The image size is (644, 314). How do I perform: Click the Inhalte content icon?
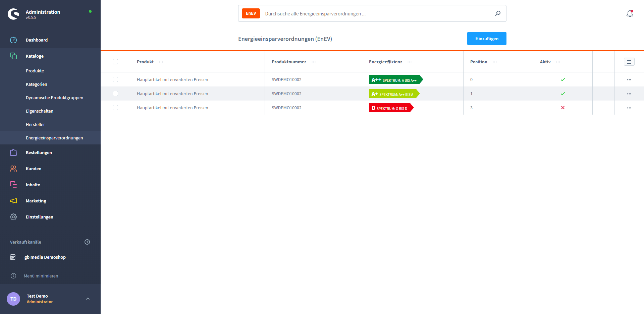pyautogui.click(x=13, y=185)
